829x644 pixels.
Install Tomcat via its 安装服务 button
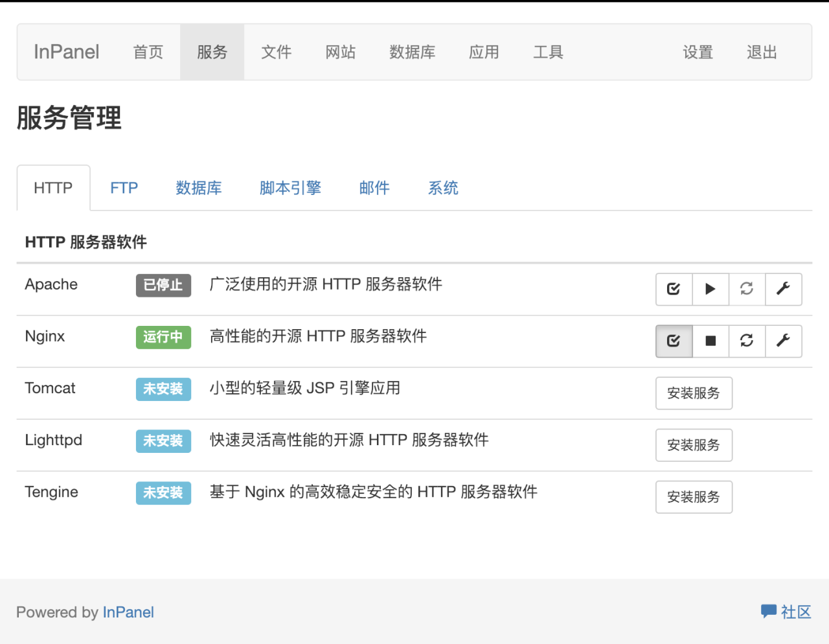[694, 393]
